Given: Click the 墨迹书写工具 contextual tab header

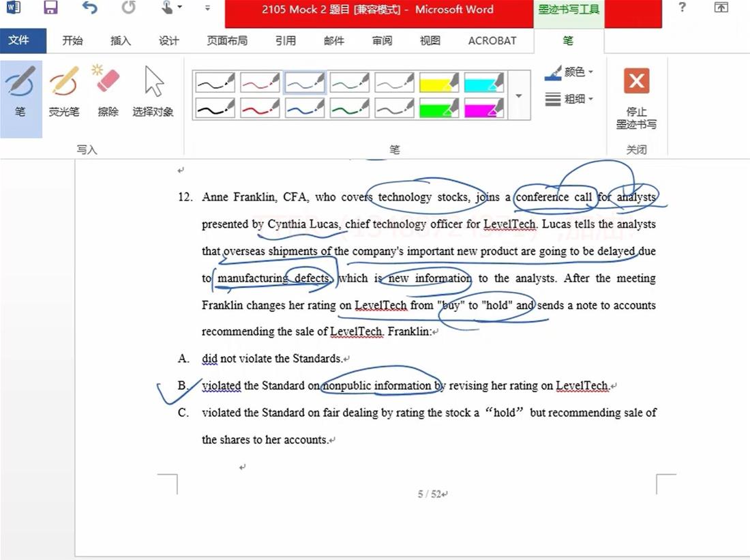Looking at the screenshot, I should click(x=568, y=10).
